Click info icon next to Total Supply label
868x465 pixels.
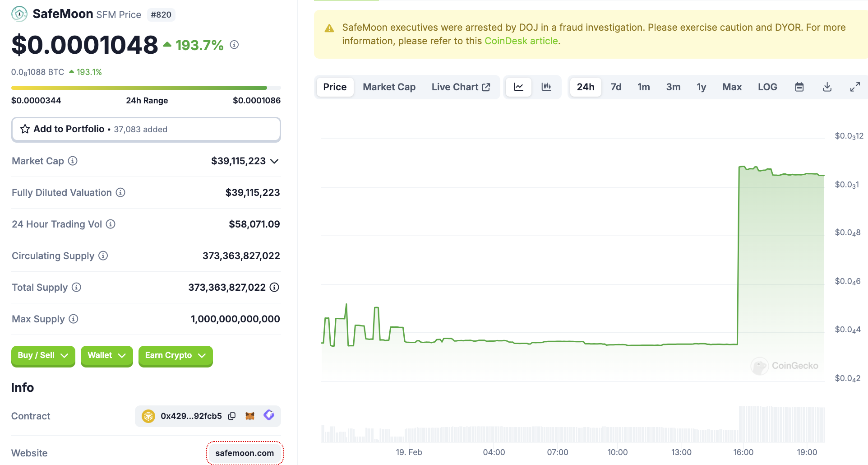click(x=77, y=287)
